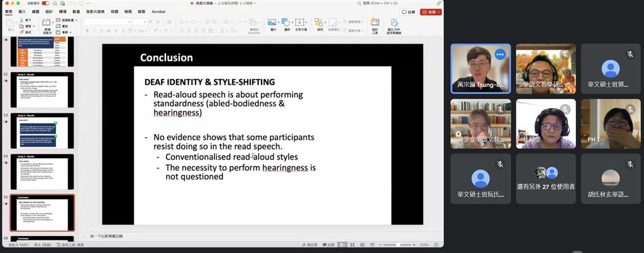
Task: Switch to the 動畫 ribbon tab
Action: pyautogui.click(x=76, y=11)
